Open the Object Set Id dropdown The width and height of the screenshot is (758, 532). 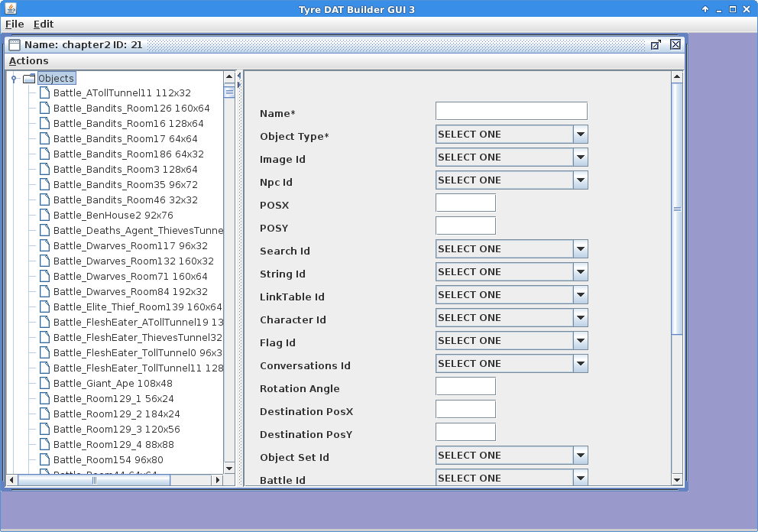tap(511, 455)
